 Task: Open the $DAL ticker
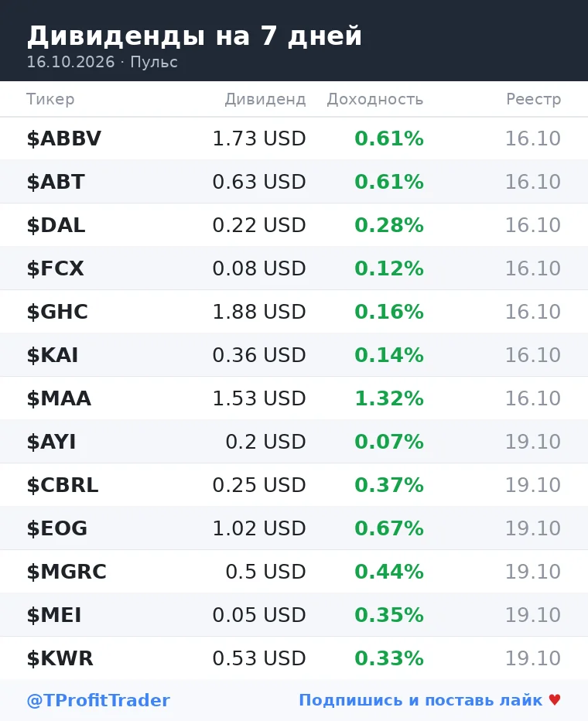pyautogui.click(x=56, y=225)
